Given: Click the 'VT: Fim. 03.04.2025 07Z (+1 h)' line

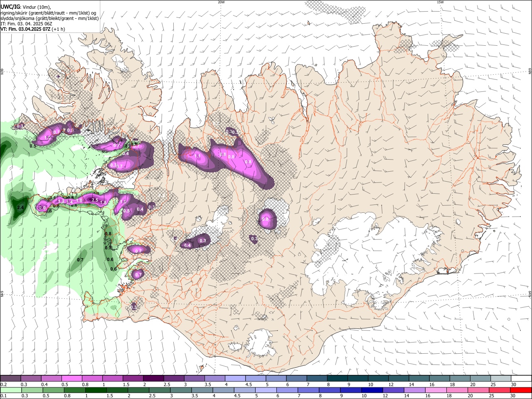Looking at the screenshot, I should (x=34, y=29).
